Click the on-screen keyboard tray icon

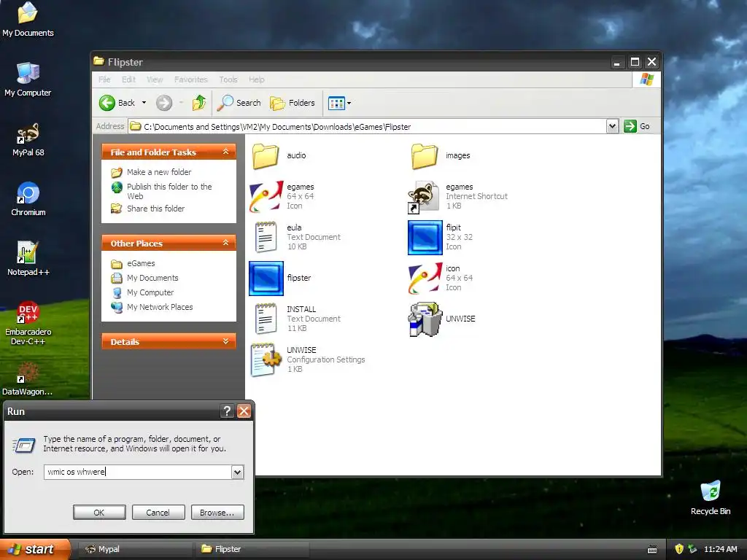[x=652, y=550]
